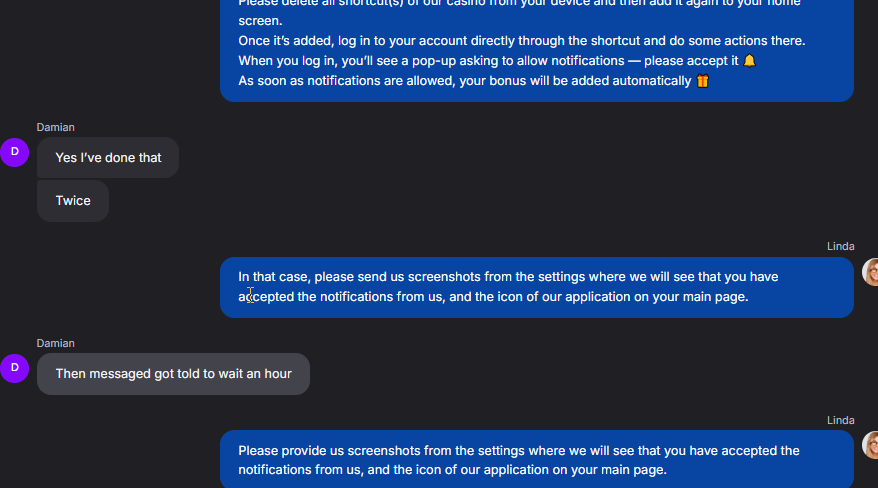This screenshot has width=878, height=488.
Task: Select the "Then messaged got told to wait" bubble
Action: click(173, 374)
